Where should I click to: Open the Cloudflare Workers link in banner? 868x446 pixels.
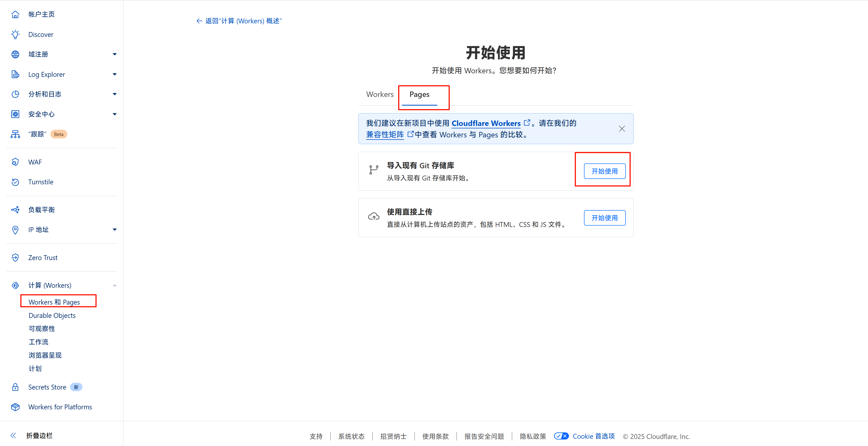tap(486, 124)
